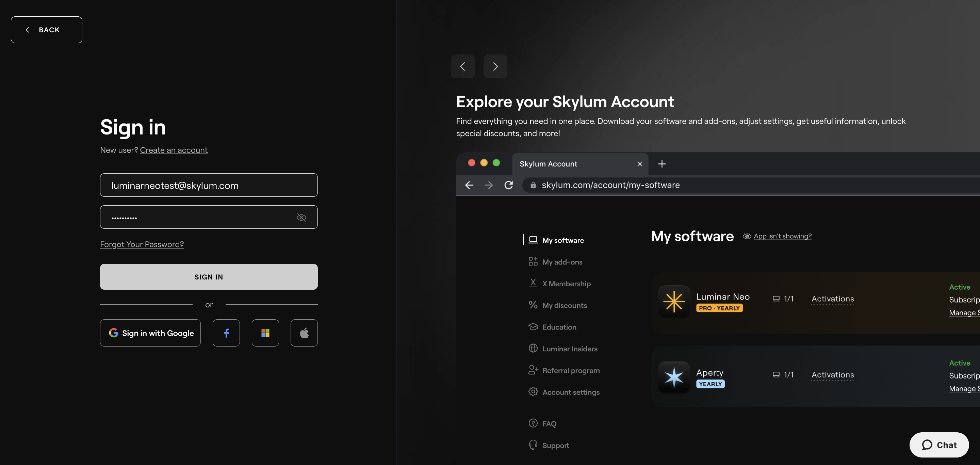
Task: Click the laptop icon beside My software
Action: coord(533,240)
